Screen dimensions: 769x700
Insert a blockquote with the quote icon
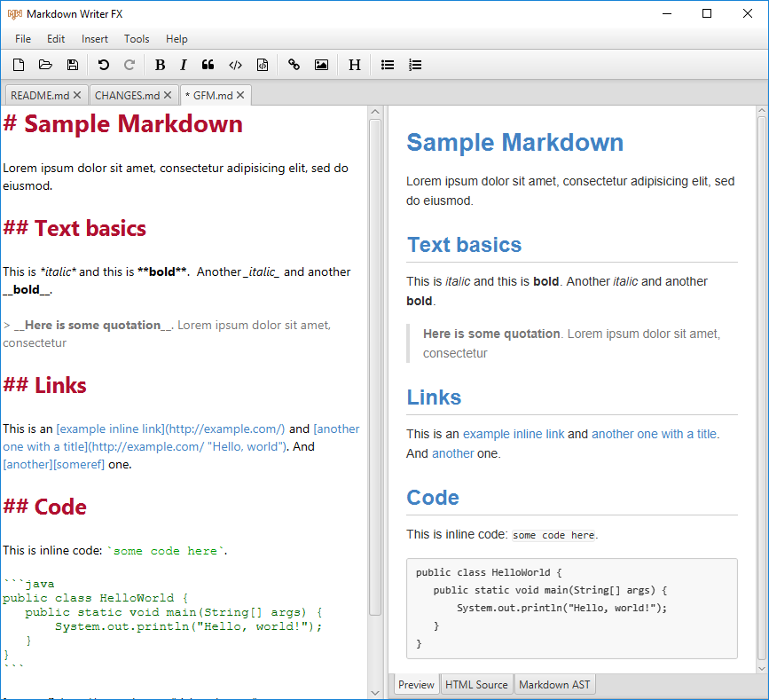(208, 65)
